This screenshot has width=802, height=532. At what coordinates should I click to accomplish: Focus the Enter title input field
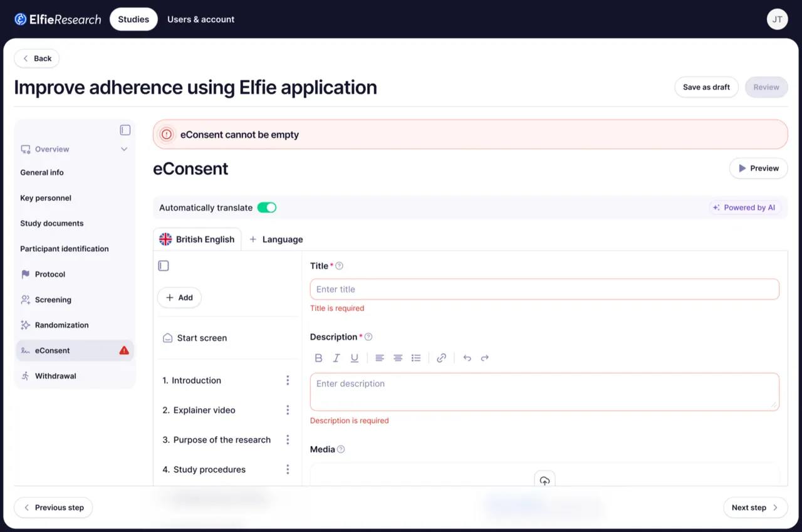click(544, 289)
